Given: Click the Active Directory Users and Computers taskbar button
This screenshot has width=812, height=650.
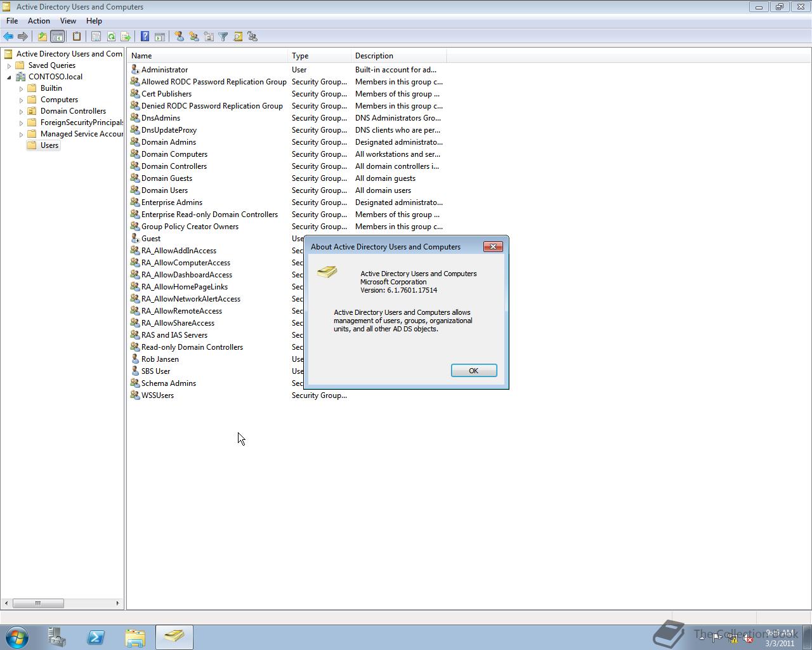Looking at the screenshot, I should click(174, 637).
